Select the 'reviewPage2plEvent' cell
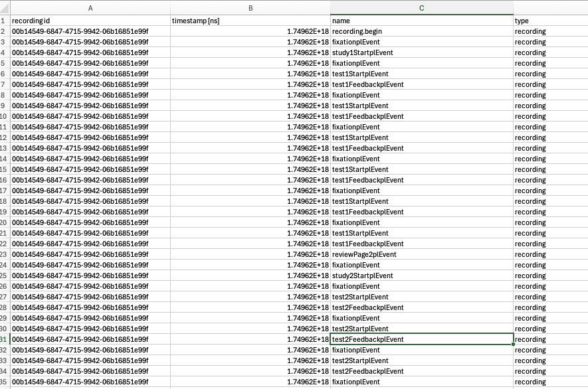 click(421, 254)
